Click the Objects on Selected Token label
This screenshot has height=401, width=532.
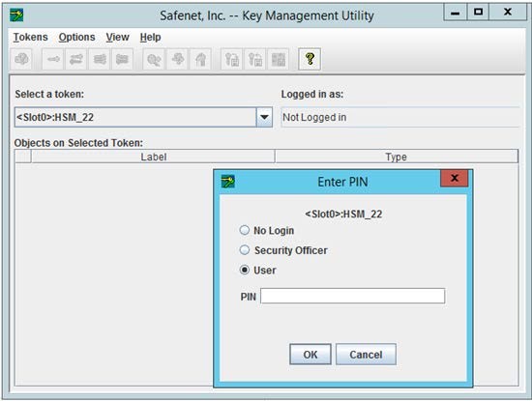pos(78,143)
